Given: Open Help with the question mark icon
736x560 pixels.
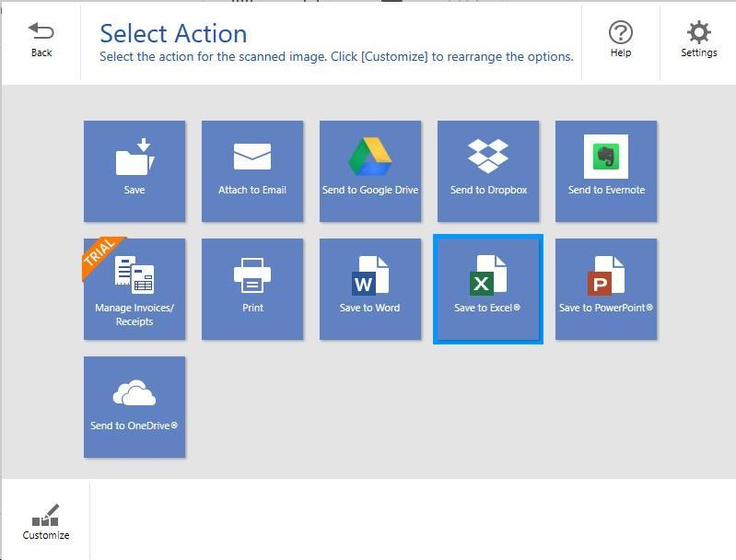Looking at the screenshot, I should pyautogui.click(x=621, y=40).
